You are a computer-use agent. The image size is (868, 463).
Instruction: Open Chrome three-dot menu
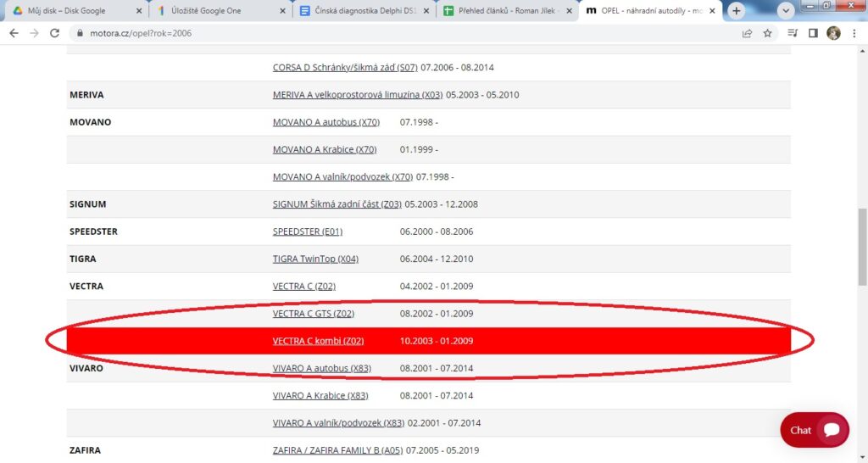(x=854, y=33)
